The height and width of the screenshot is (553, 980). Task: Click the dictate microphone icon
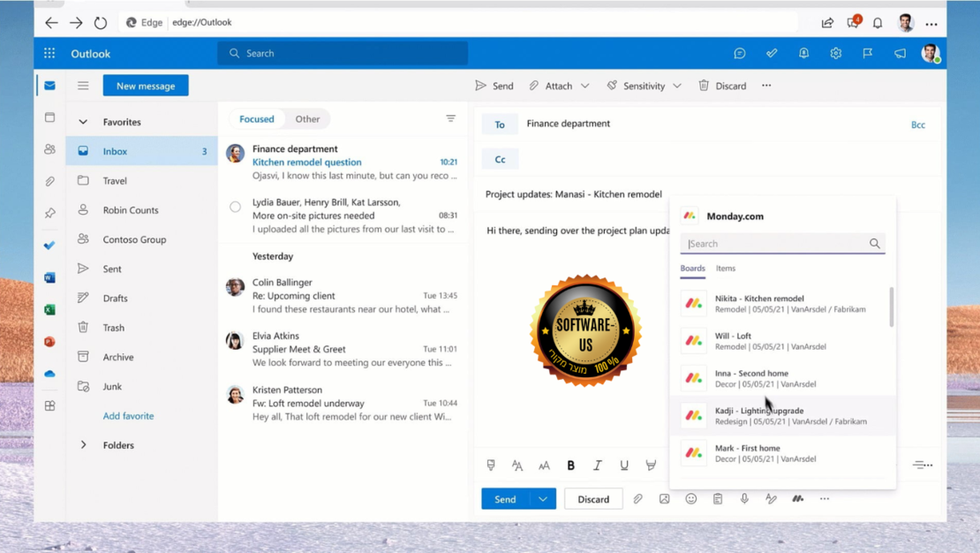[x=744, y=498]
